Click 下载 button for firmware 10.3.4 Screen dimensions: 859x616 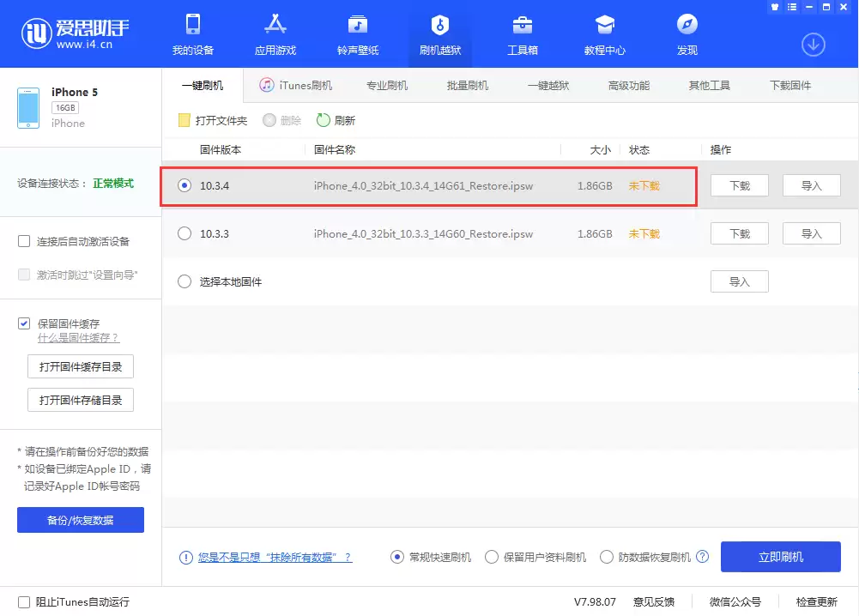(740, 185)
